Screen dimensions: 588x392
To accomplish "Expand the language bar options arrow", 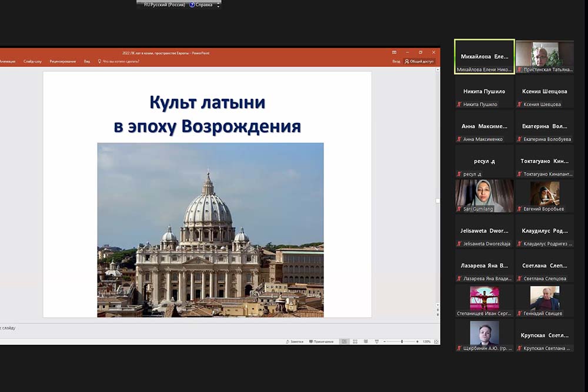I will 218,5.
